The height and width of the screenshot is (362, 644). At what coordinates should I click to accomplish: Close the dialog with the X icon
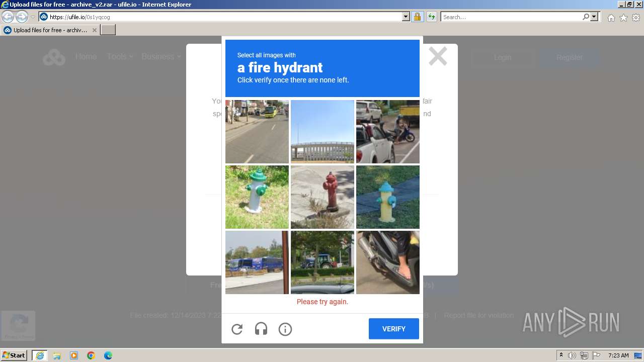[x=438, y=56]
